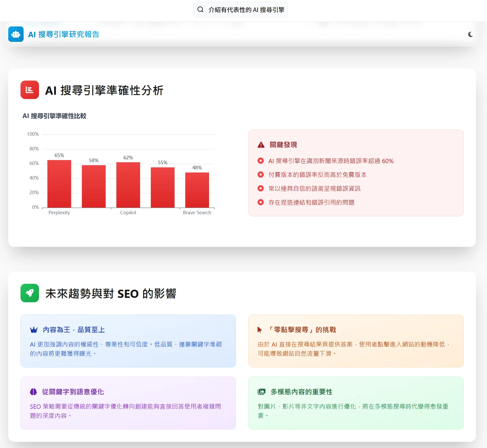Screen dimensions: 487x448
Task: Toggle dark mode with the moon icon
Action: (470, 34)
